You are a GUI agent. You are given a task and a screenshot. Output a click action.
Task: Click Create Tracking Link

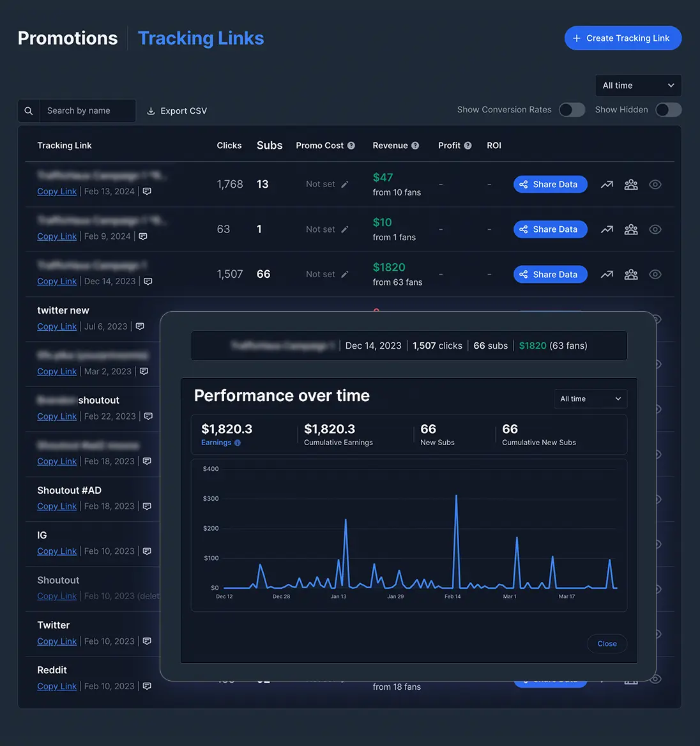click(x=623, y=38)
